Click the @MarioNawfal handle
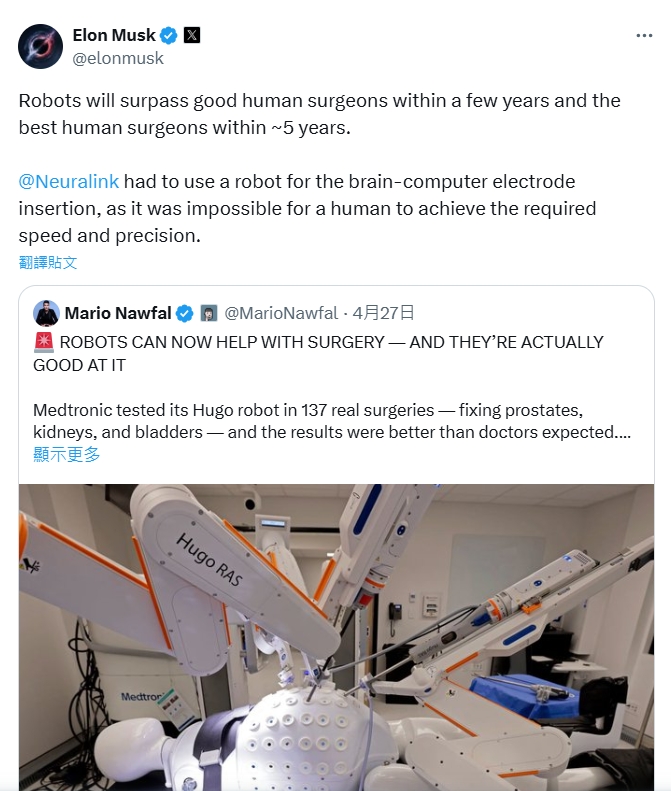Viewport: 671px width, 791px height. [281, 313]
